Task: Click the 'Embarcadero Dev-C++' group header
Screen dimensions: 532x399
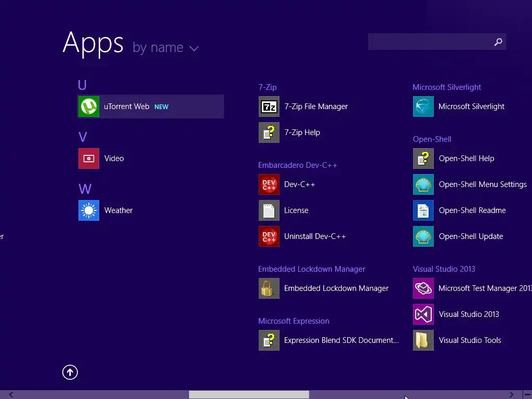Action: tap(298, 165)
